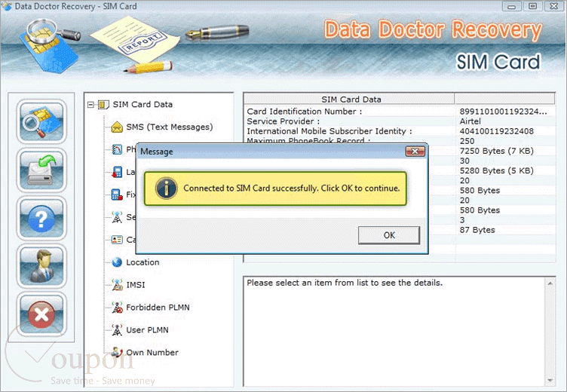
Task: Click the SMS envelope icon
Action: pyautogui.click(x=117, y=127)
